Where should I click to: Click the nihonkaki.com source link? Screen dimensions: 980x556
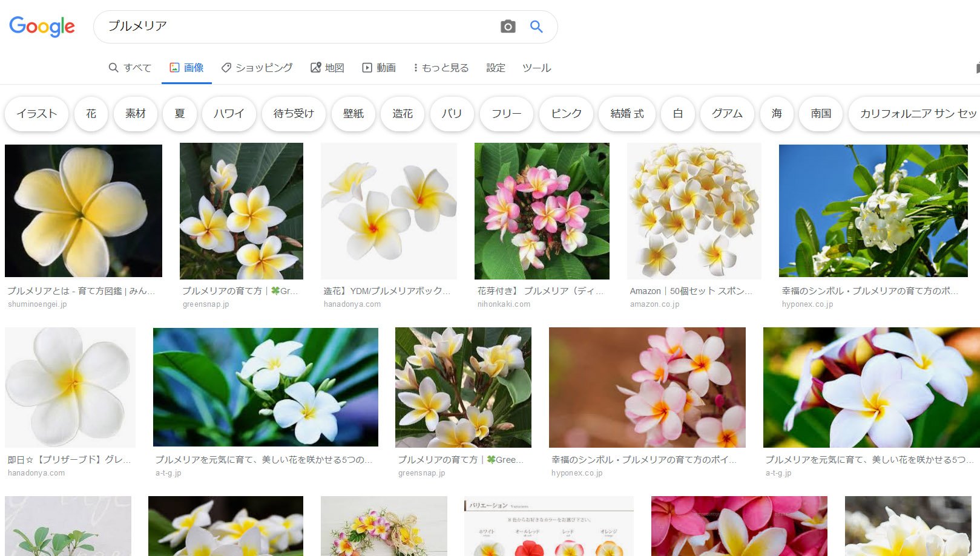[x=504, y=304]
